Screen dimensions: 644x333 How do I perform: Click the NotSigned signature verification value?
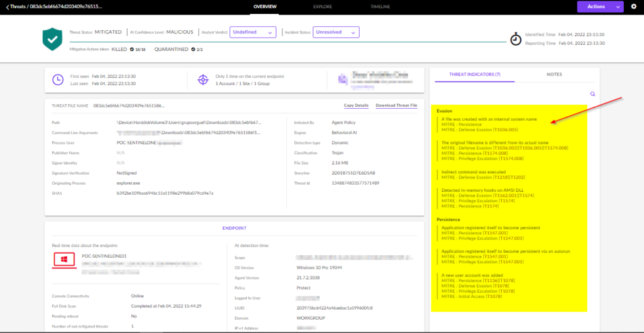pyautogui.click(x=126, y=173)
